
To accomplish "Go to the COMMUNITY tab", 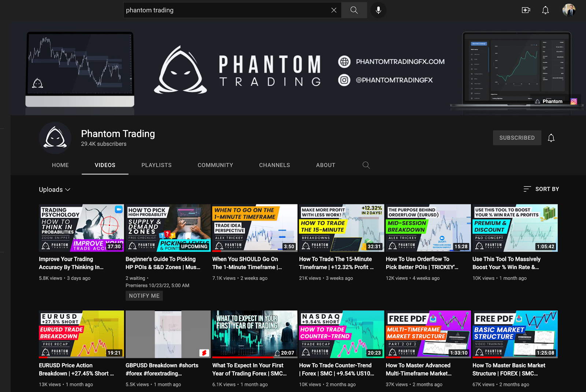I will coord(215,165).
